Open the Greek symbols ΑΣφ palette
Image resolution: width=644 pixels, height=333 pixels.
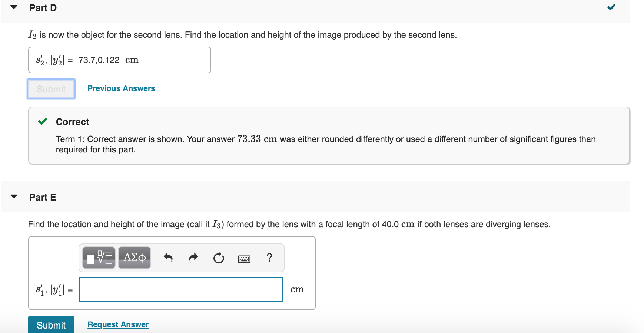pos(134,257)
